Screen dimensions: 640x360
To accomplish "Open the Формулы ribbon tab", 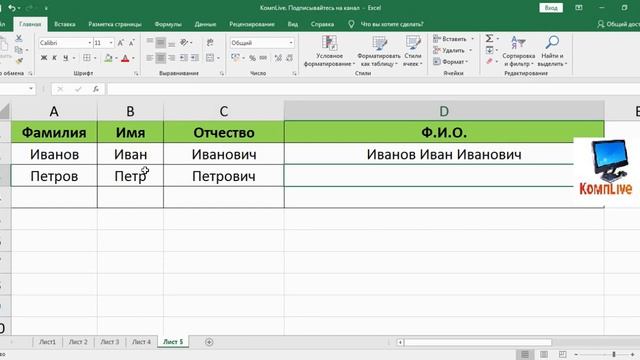I will point(168,24).
